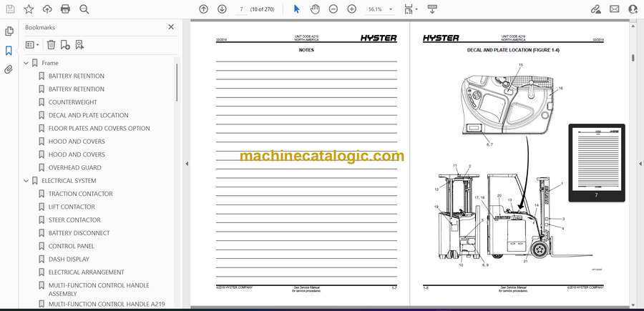Choose the selection arrow tool

click(x=296, y=9)
